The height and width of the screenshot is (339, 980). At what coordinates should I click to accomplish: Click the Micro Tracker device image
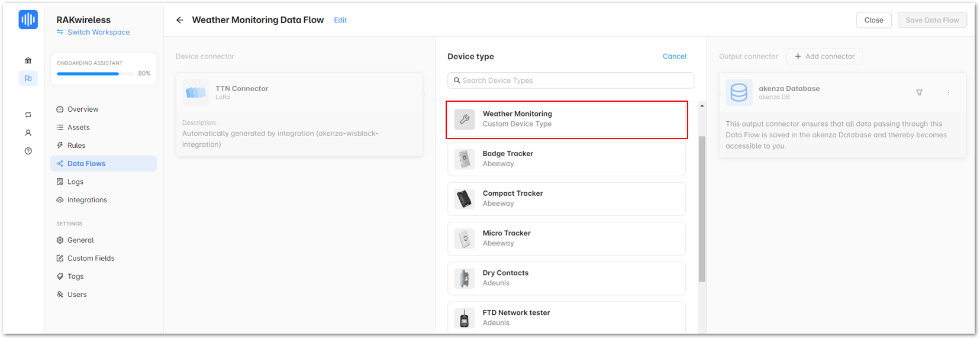[465, 238]
